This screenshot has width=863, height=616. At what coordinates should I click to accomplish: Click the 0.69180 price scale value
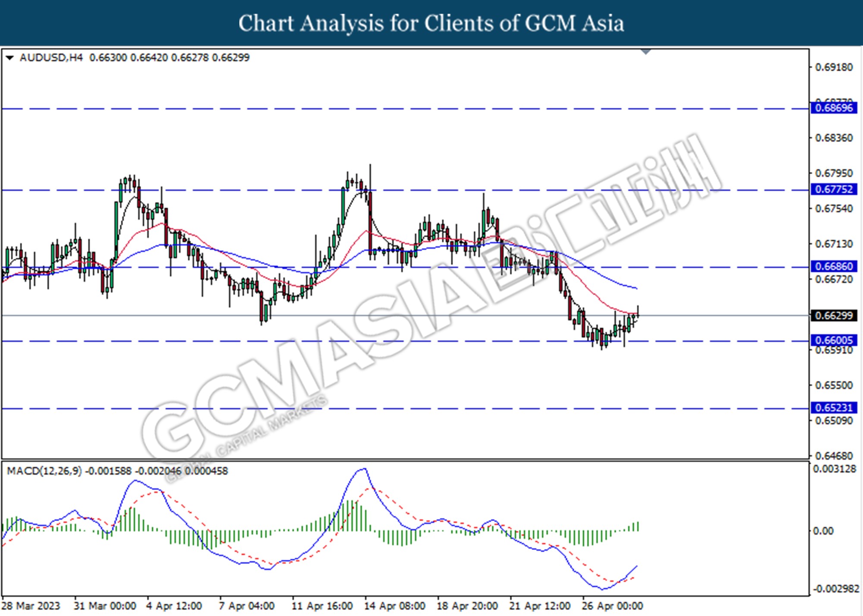click(x=834, y=67)
